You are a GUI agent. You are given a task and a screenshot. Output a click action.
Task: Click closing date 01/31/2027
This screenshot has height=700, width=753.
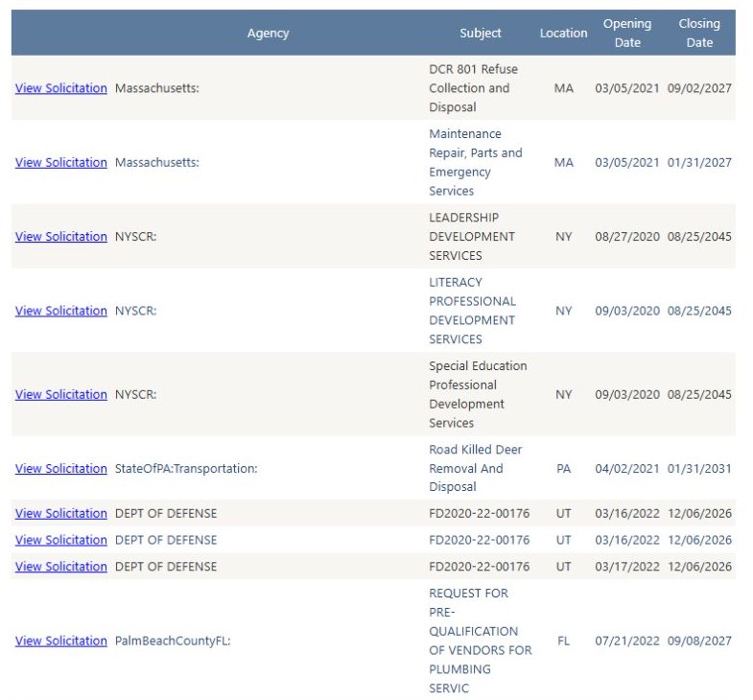click(x=699, y=163)
